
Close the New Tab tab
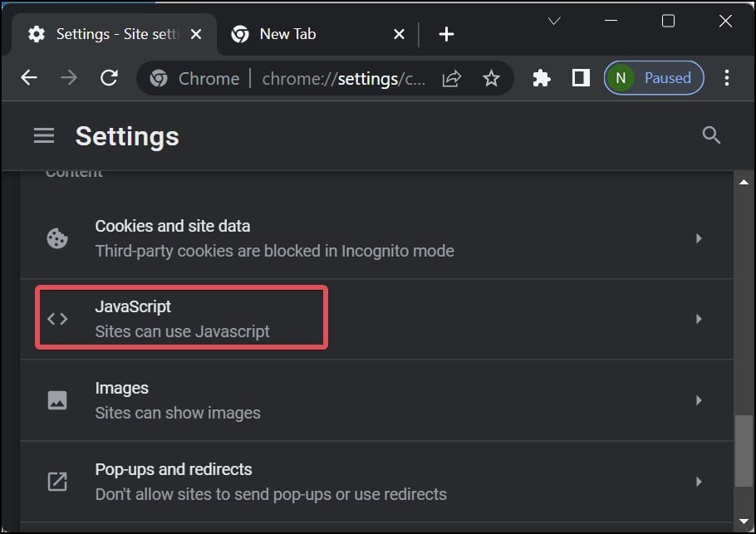(x=399, y=34)
